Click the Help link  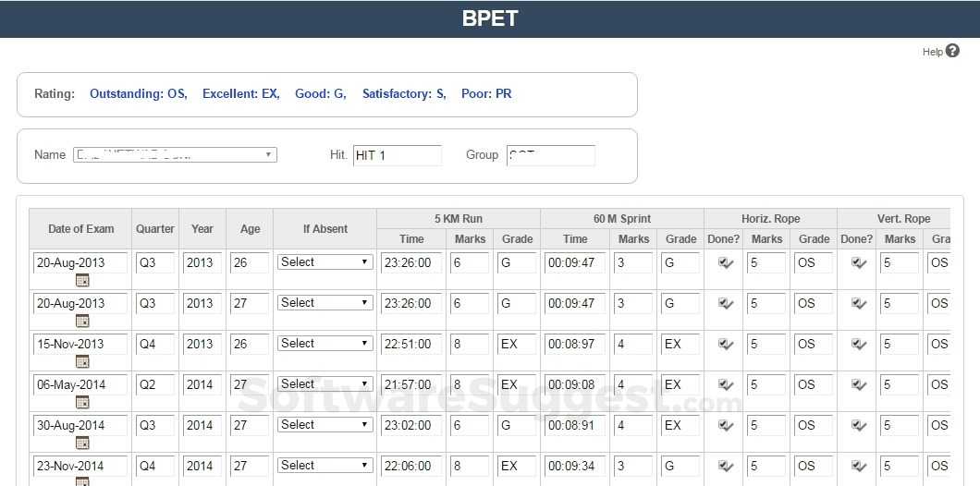[x=932, y=52]
